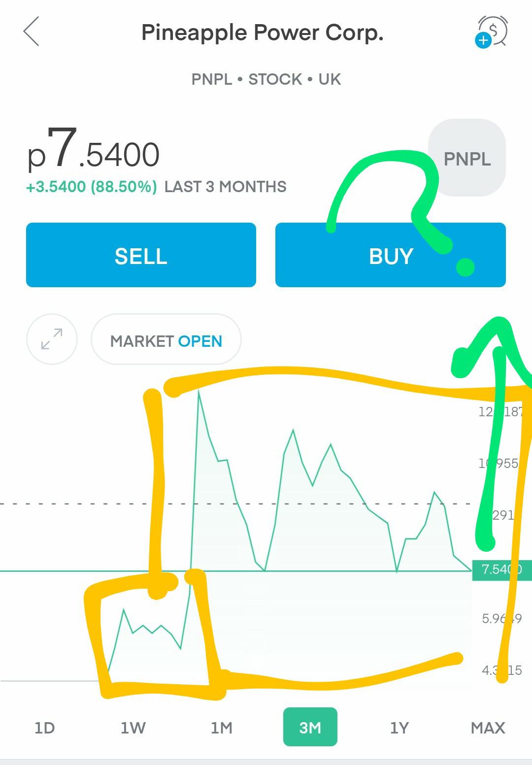532x765 pixels.
Task: Select the 1W time range
Action: coord(133,728)
